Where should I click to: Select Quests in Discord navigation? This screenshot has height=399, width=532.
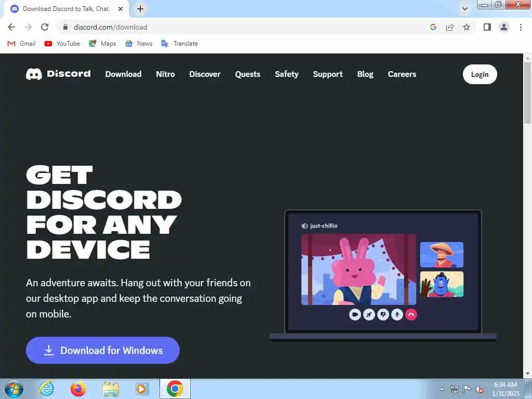click(x=248, y=74)
